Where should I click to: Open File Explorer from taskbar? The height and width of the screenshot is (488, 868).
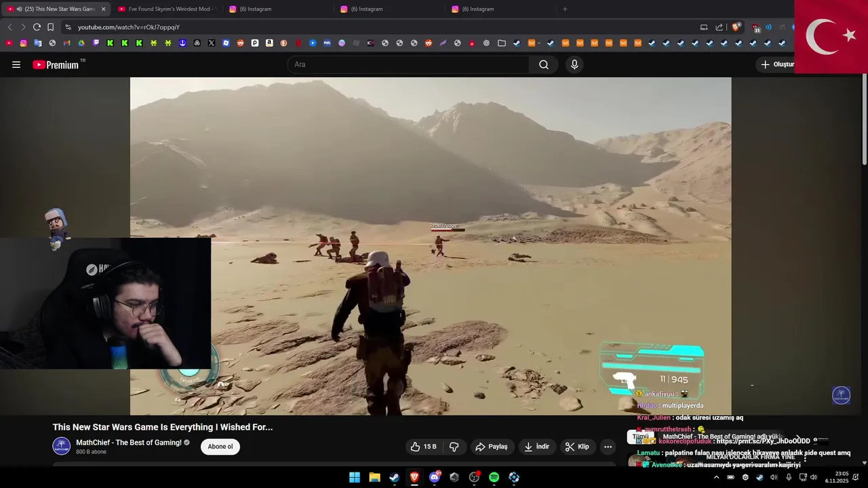(x=374, y=477)
